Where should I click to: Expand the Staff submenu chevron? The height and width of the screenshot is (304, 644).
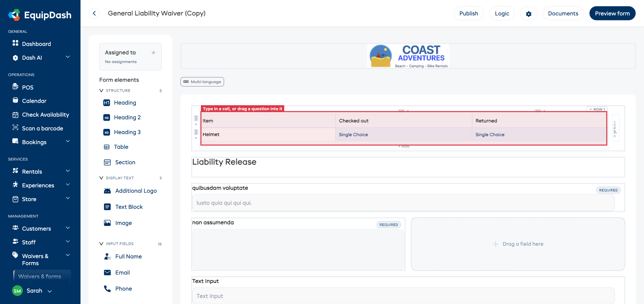coord(68,241)
